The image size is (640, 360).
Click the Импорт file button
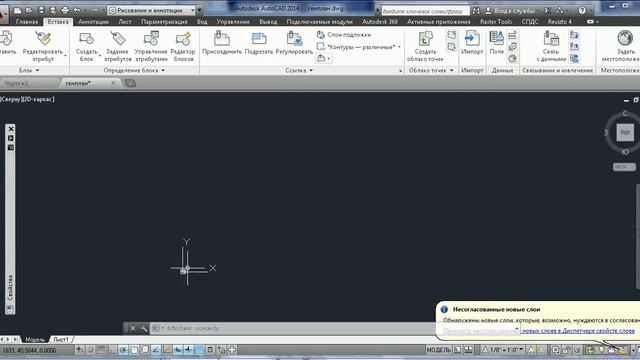[472, 42]
